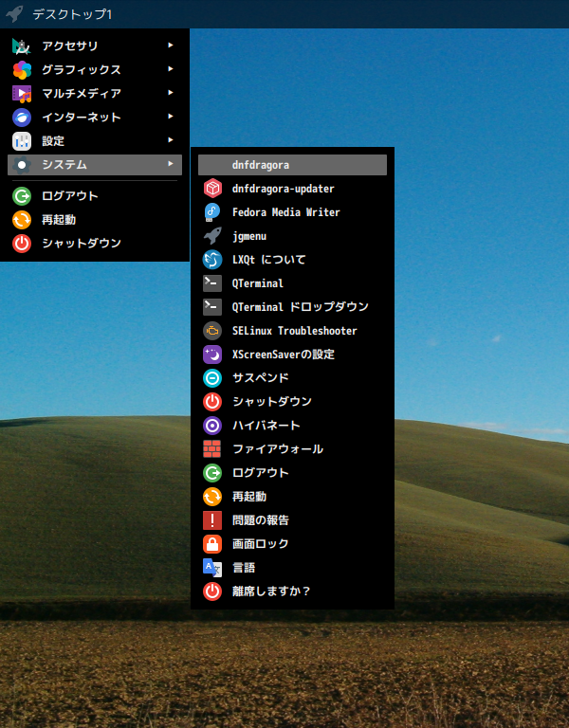569x728 pixels.
Task: Click the QTerminal terminal icon
Action: click(212, 283)
